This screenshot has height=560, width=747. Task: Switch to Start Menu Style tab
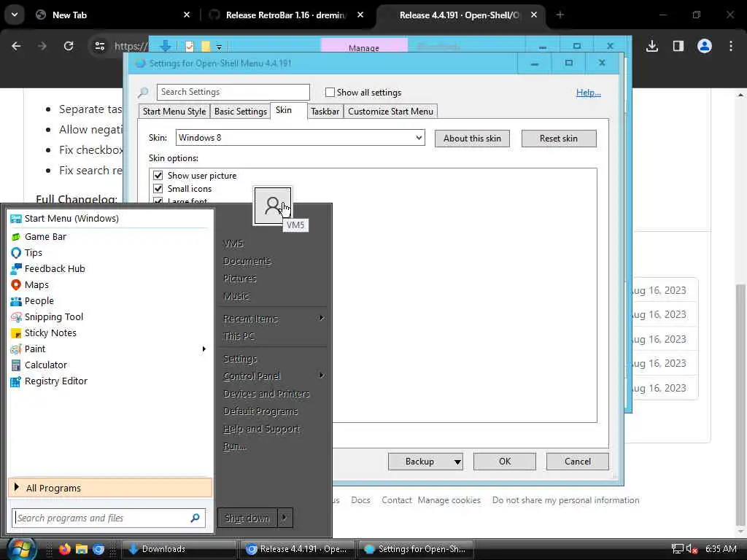tap(174, 112)
